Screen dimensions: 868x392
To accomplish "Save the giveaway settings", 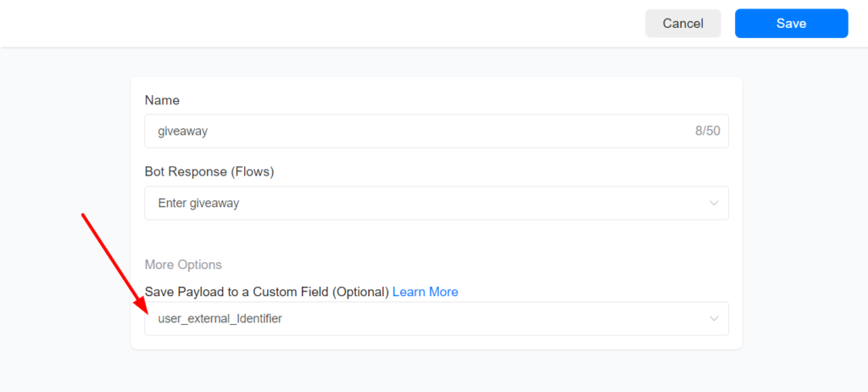I will pos(791,24).
